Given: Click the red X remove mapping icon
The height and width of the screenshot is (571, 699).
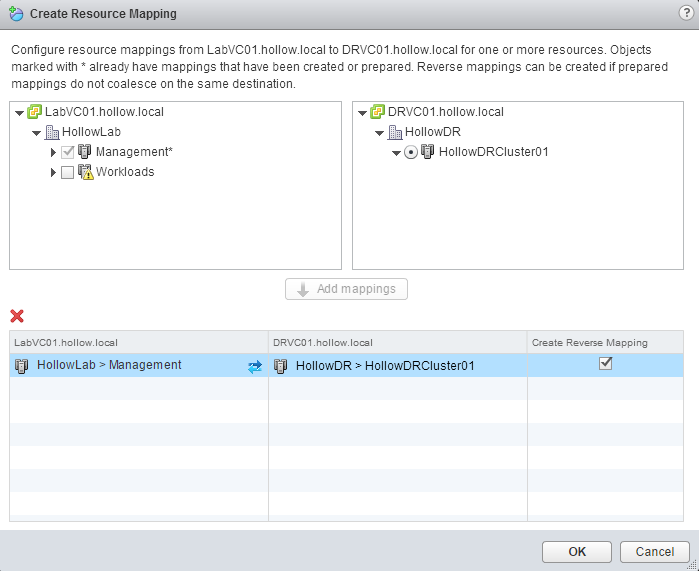Looking at the screenshot, I should point(17,316).
